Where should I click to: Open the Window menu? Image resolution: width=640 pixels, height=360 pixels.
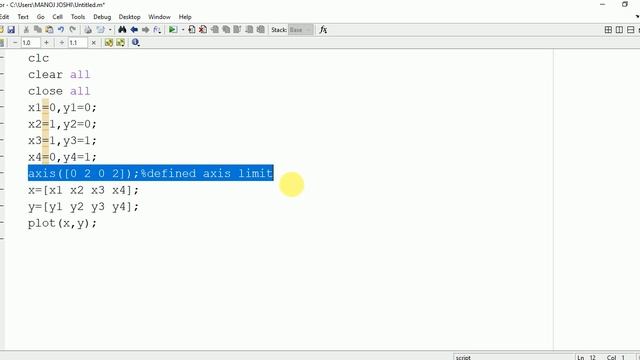click(x=159, y=17)
